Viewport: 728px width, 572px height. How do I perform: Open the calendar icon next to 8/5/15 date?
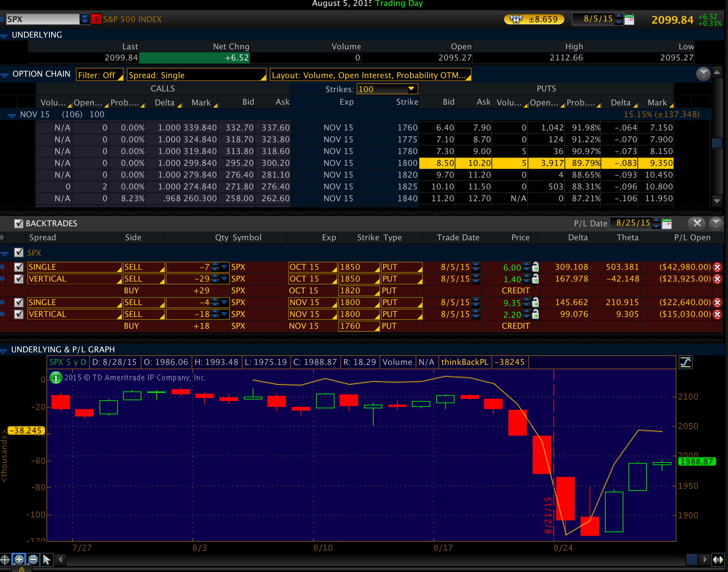630,20
